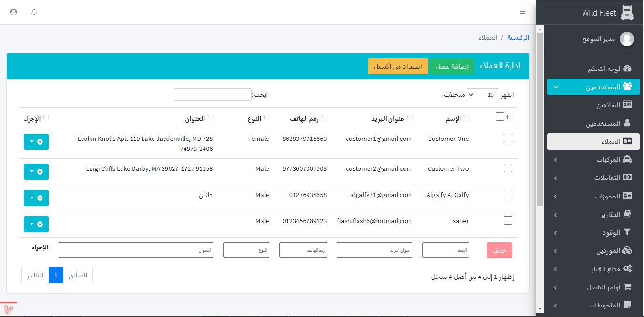Click the drivers ID card icon beside السائقين
This screenshot has width=644, height=317.
click(627, 105)
